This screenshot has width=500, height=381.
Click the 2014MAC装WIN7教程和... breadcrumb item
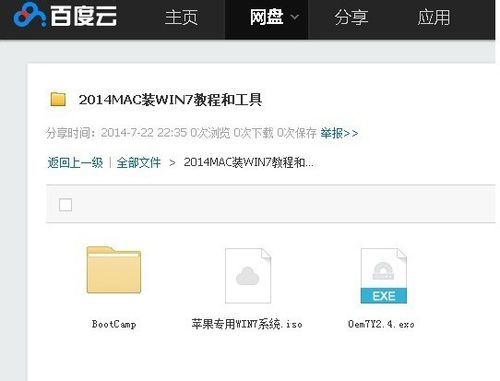[248, 162]
